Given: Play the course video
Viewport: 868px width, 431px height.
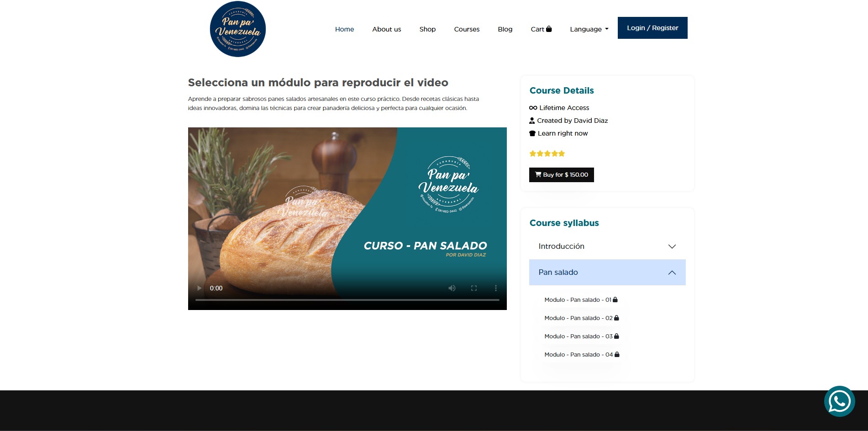Looking at the screenshot, I should pos(199,288).
